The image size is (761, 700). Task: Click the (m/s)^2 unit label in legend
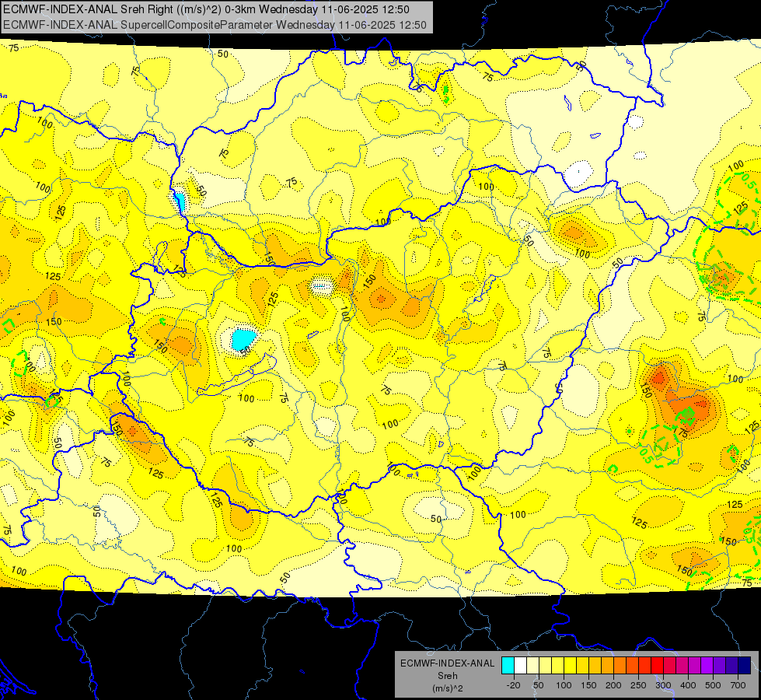[448, 688]
